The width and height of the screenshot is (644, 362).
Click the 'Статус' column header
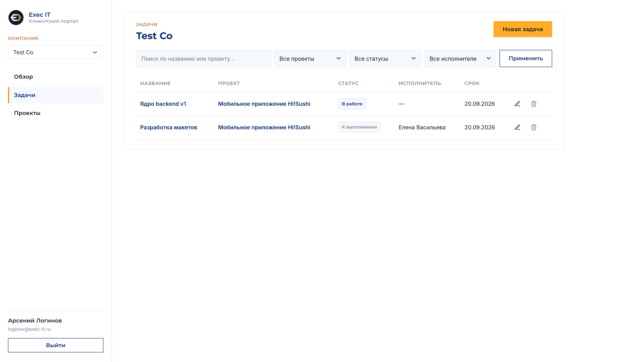(348, 83)
